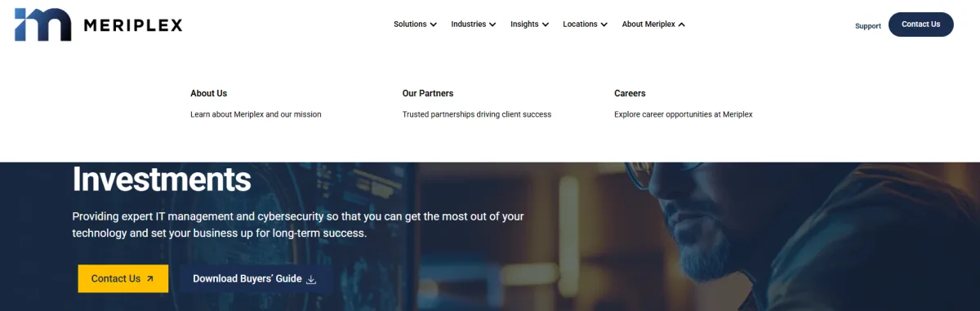Screen dimensions: 980x311
Task: Open the Careers page
Action: (x=630, y=93)
